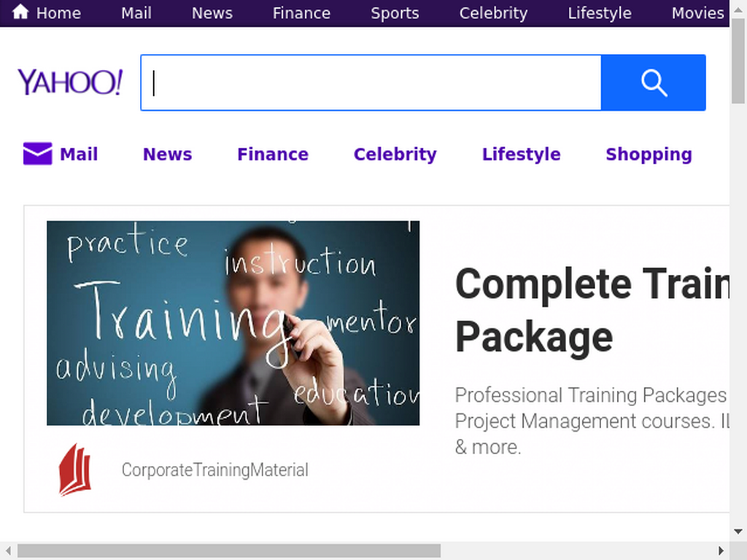Click the bold Finance link below search
Viewport: 747px width, 560px height.
click(273, 155)
